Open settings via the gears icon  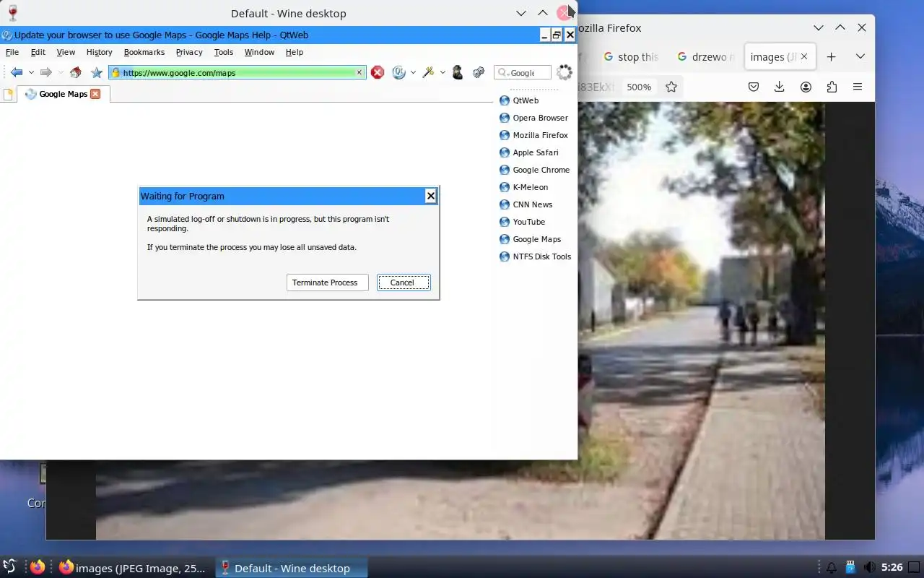click(x=478, y=72)
